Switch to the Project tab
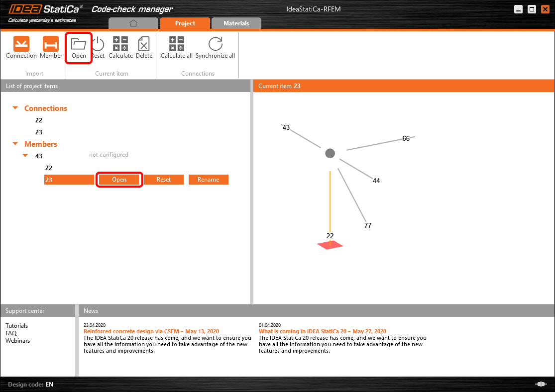 click(x=185, y=23)
